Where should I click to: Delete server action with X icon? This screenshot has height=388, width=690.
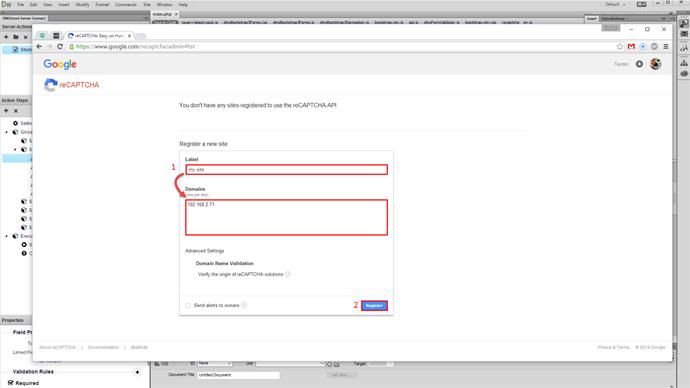click(x=26, y=37)
